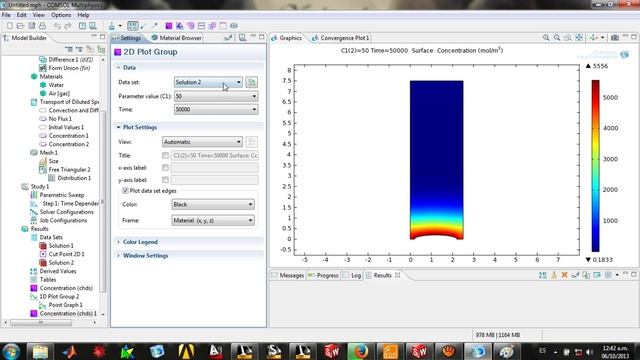Switch to the Log tab
The width and height of the screenshot is (640, 360).
(x=352, y=275)
